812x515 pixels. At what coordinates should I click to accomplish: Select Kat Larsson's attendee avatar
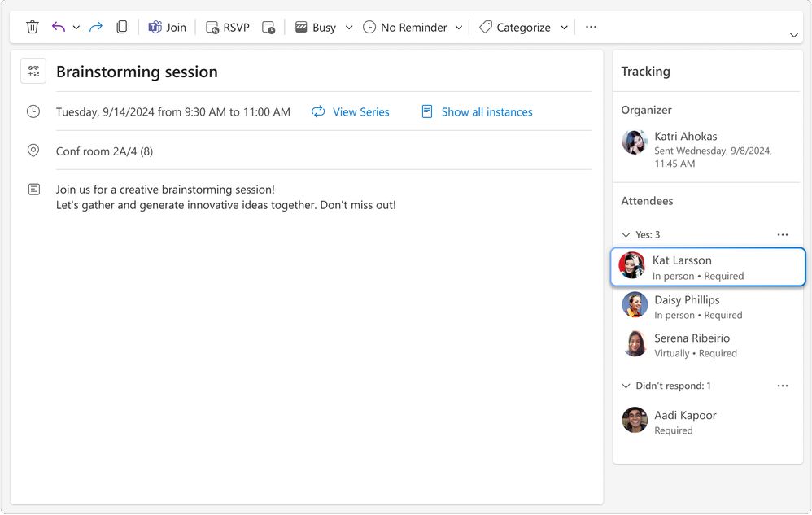[632, 264]
